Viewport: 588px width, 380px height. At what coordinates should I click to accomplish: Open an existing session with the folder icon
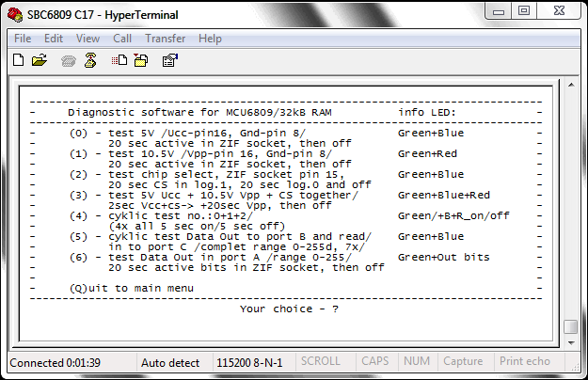tap(39, 60)
